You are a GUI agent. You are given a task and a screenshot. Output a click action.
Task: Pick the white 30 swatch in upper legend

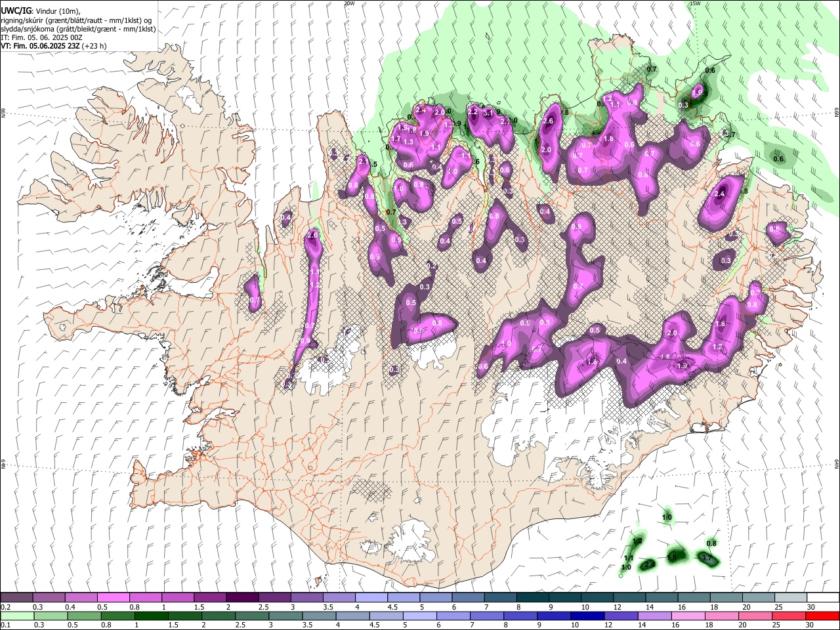(823, 598)
